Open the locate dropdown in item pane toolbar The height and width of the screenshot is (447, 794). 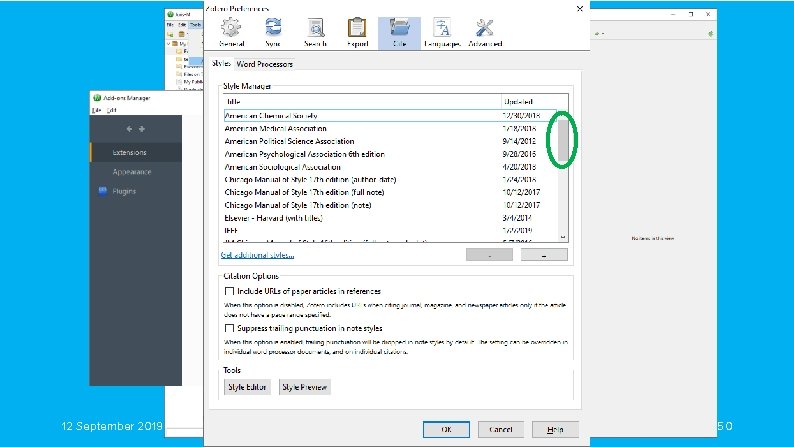click(x=599, y=34)
